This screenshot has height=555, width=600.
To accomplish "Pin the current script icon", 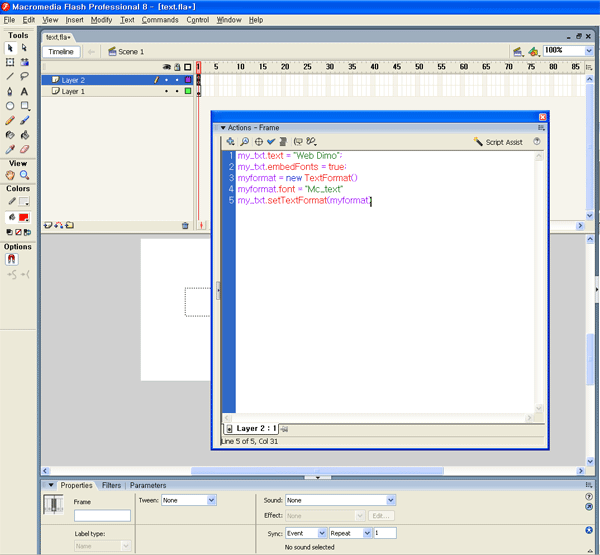I will click(x=284, y=429).
